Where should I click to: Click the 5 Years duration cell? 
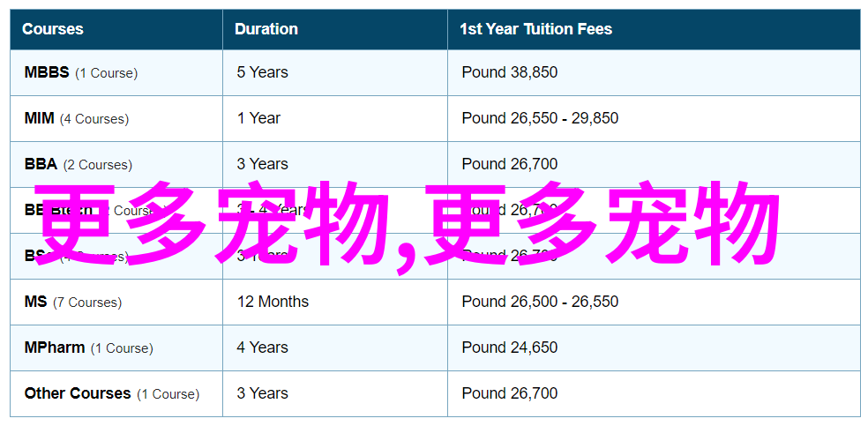[262, 72]
